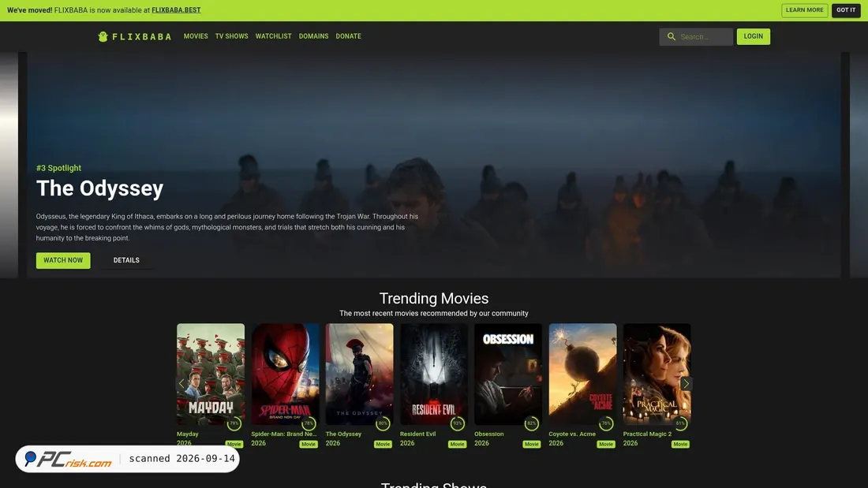The height and width of the screenshot is (488, 868).
Task: Click The Odyssey poster rating circle
Action: (383, 424)
